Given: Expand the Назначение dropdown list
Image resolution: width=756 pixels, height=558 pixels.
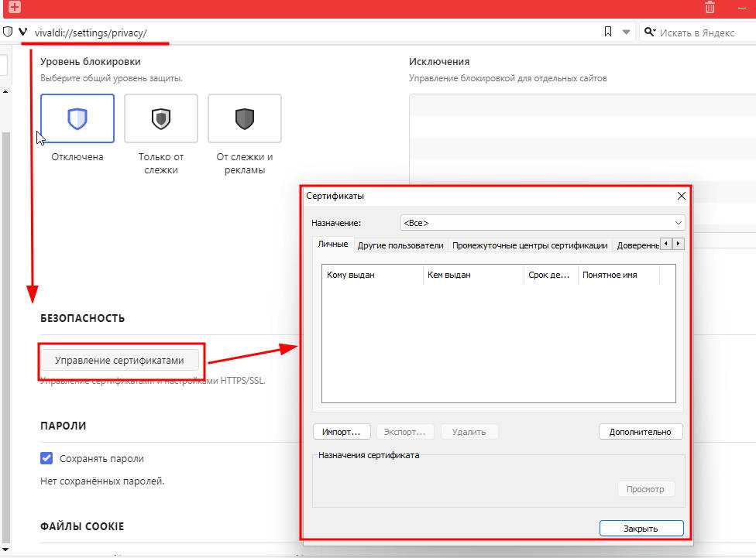Looking at the screenshot, I should [x=542, y=223].
